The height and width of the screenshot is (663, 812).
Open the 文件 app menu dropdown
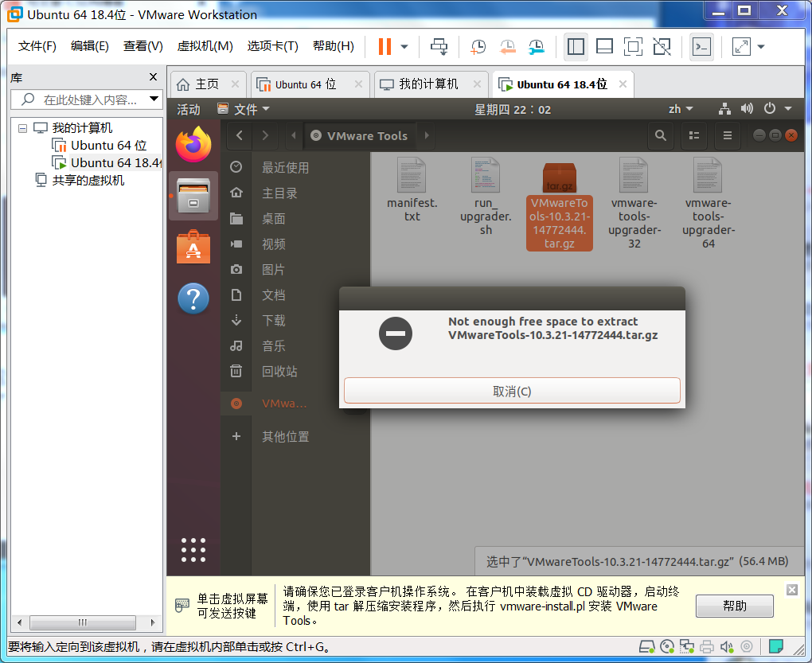(x=244, y=109)
